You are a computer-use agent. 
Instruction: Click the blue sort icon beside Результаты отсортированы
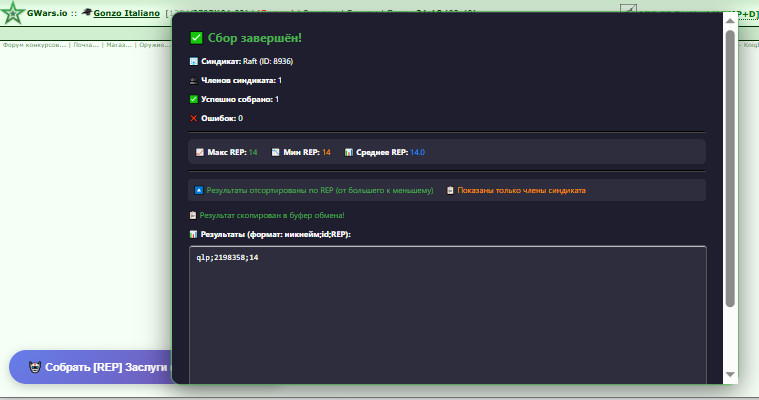pyautogui.click(x=198, y=190)
